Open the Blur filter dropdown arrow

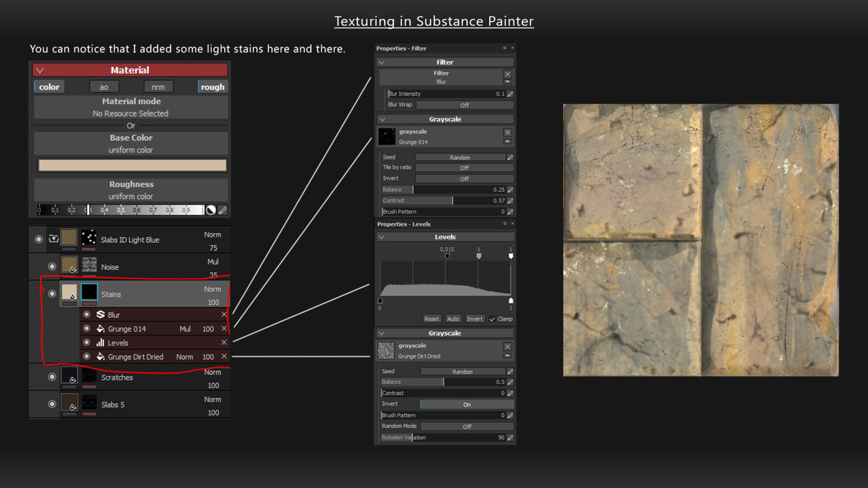[508, 82]
